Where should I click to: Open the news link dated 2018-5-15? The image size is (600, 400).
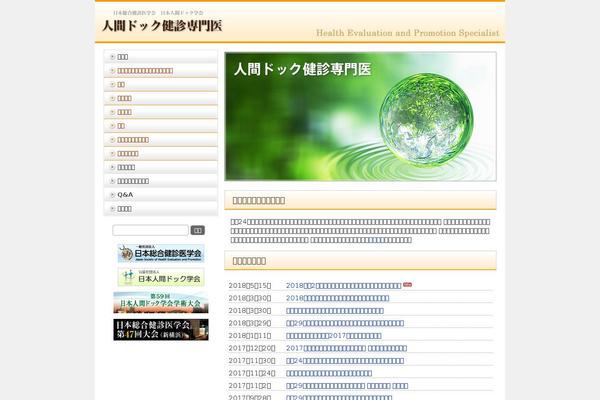343,286
